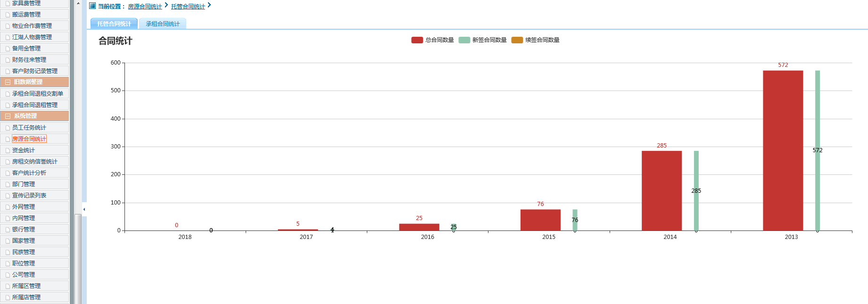Viewport: 868px width, 304px height.
Task: Switch to 承租合同统计 tab
Action: point(163,24)
